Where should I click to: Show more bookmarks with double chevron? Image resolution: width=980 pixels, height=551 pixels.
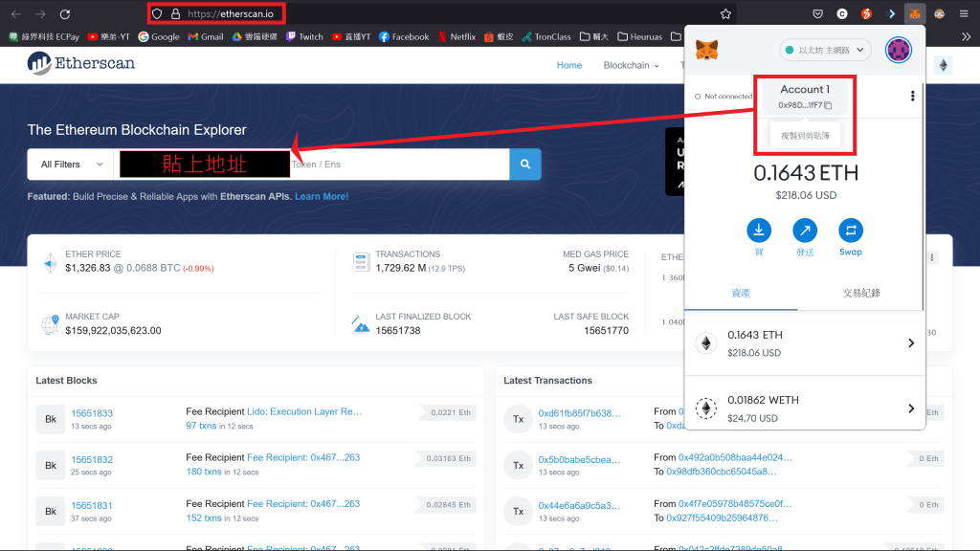point(967,37)
